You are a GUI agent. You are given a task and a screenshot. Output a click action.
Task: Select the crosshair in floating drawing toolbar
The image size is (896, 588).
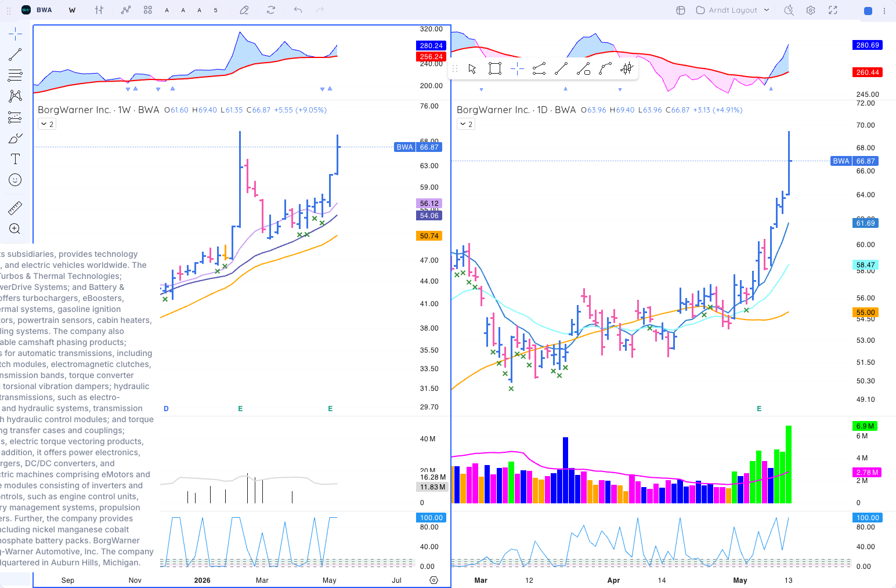click(517, 69)
